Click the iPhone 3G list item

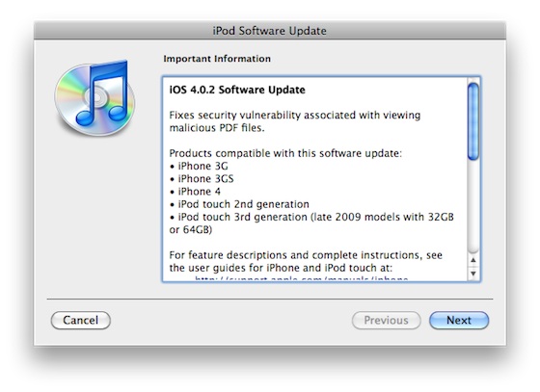click(200, 166)
